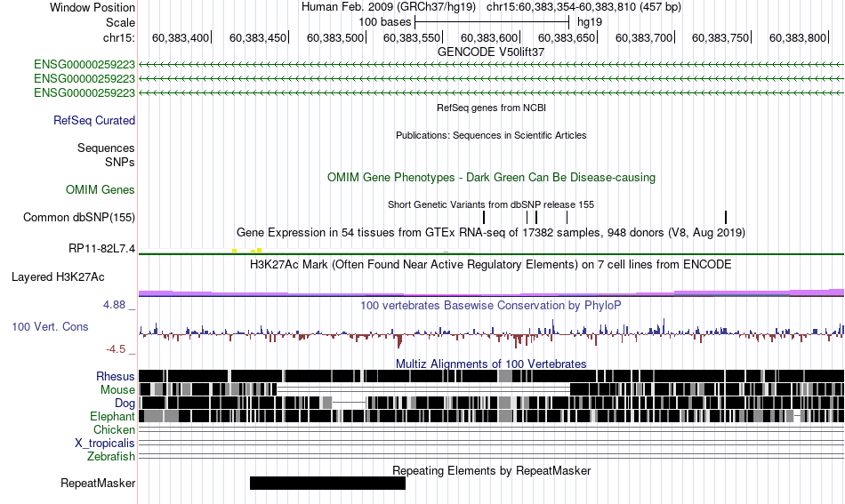The height and width of the screenshot is (504, 845).
Task: Click Publications: Sequences in Scientific Articles title
Action: 491,135
